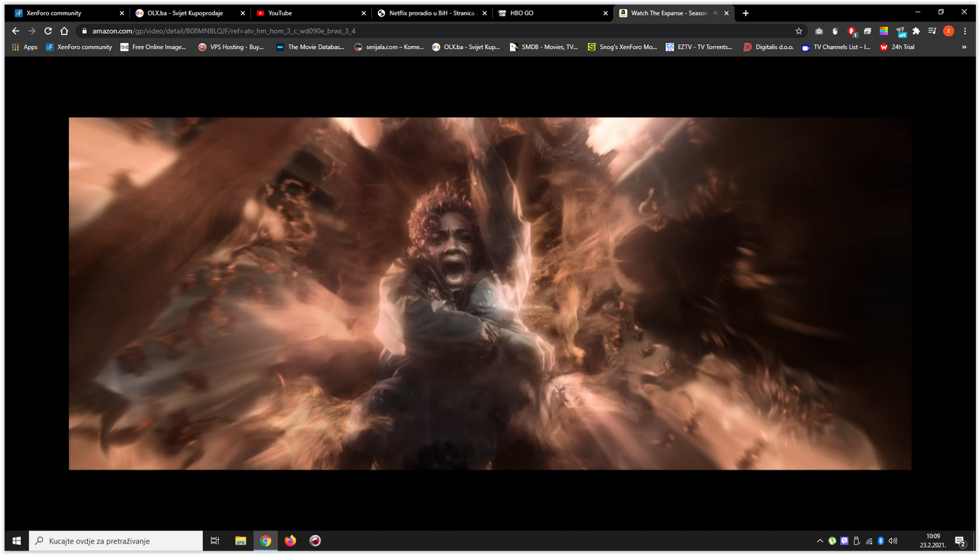This screenshot has height=555, width=980.
Task: Open the VPS Hosting bookmark
Action: click(230, 47)
